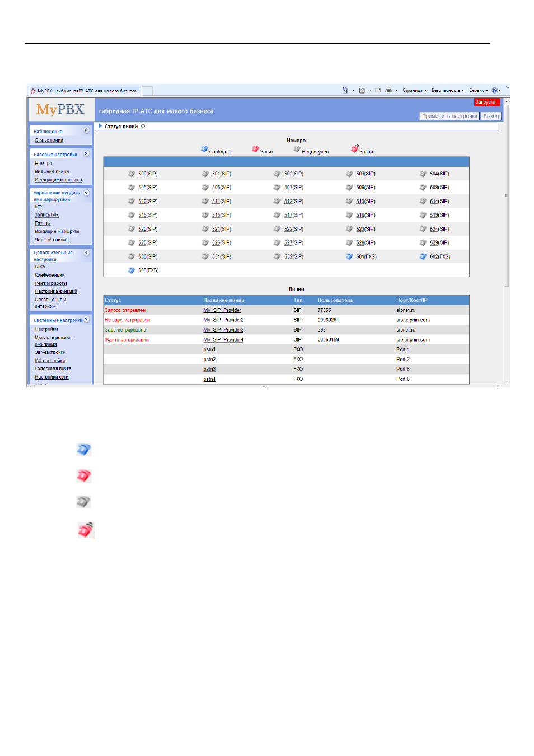Click the printer icon in browser toolbar
Image resolution: width=534 pixels, height=756 pixels.
click(x=388, y=90)
